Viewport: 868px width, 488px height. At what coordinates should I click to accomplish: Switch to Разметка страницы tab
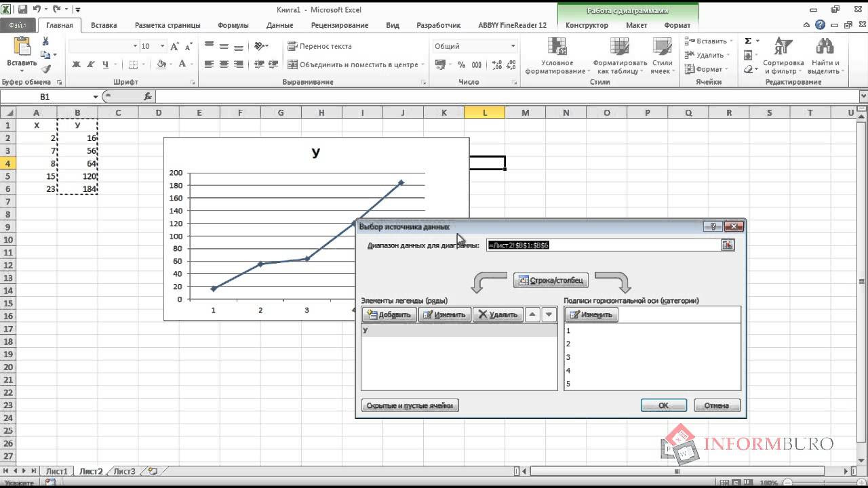[167, 25]
